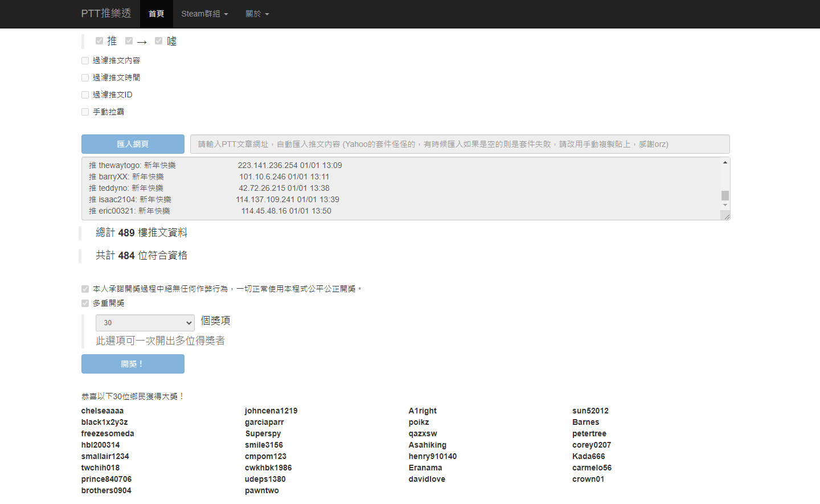Enable 過濾推文ID filter checkbox
820x504 pixels.
pos(85,95)
